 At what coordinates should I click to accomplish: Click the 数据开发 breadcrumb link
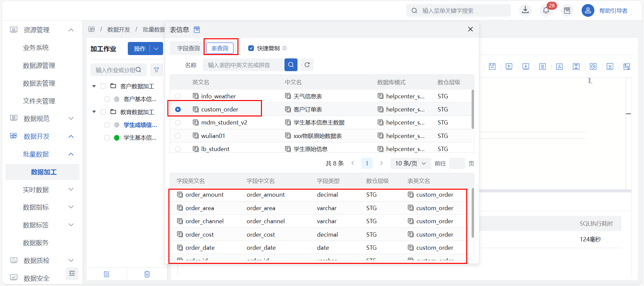pyautogui.click(x=118, y=30)
